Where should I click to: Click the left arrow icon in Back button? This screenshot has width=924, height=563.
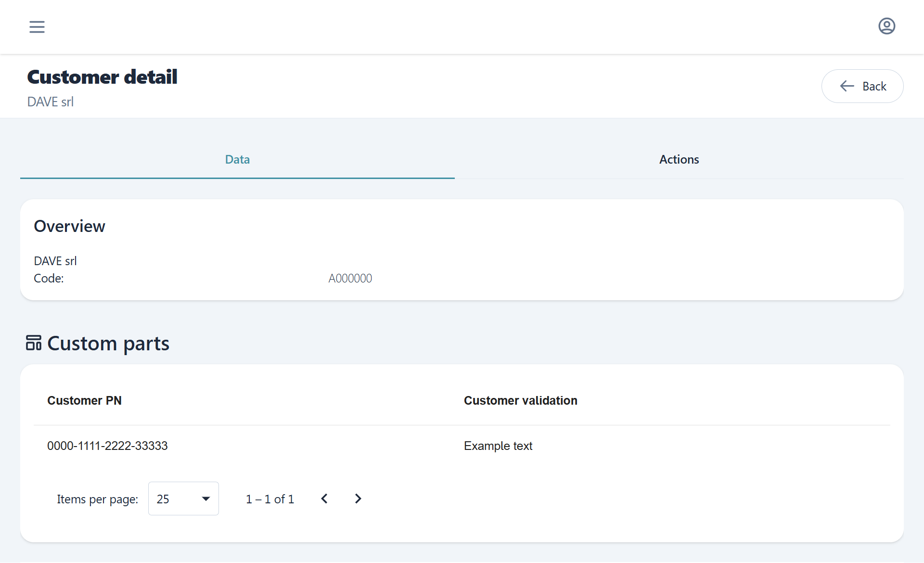pyautogui.click(x=847, y=86)
